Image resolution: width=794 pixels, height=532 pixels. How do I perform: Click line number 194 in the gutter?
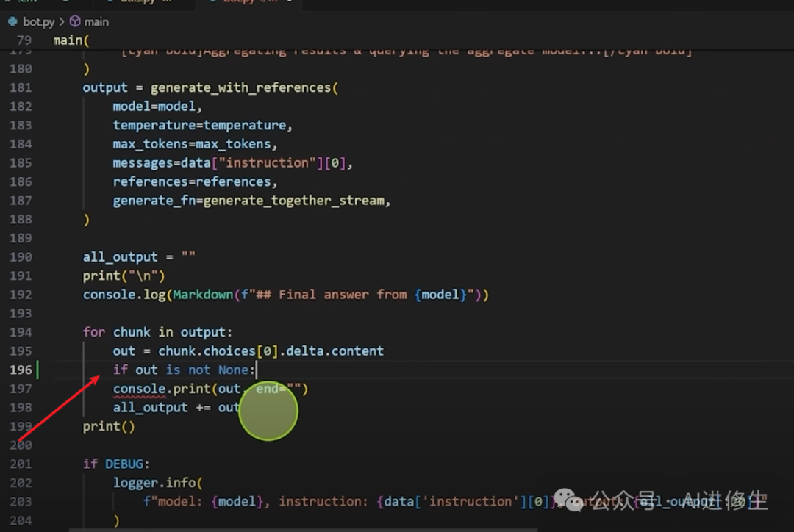pyautogui.click(x=21, y=332)
